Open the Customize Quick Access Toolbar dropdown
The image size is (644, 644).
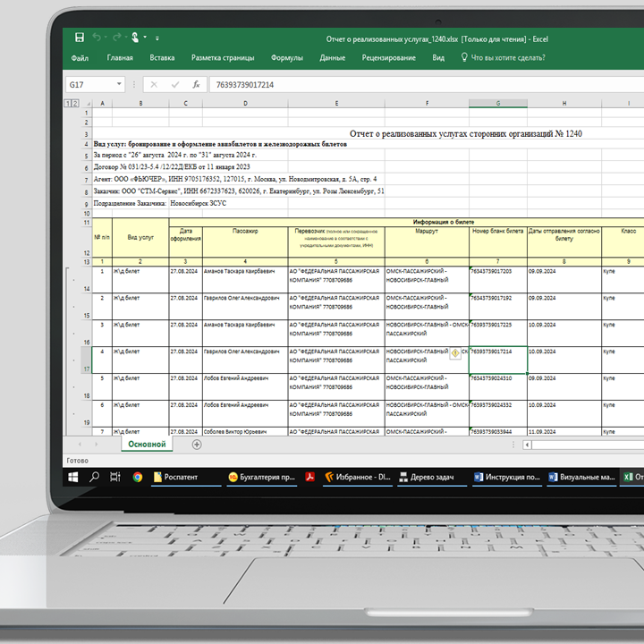157,38
